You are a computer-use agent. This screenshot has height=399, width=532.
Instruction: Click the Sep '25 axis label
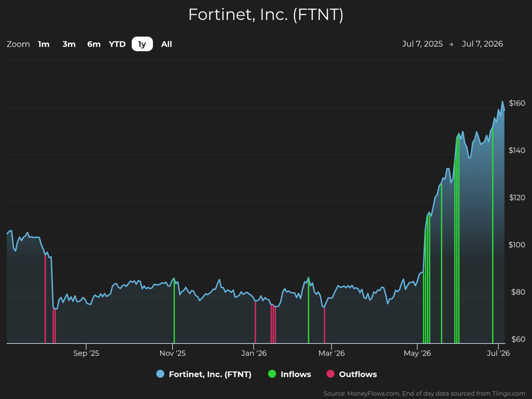[86, 353]
